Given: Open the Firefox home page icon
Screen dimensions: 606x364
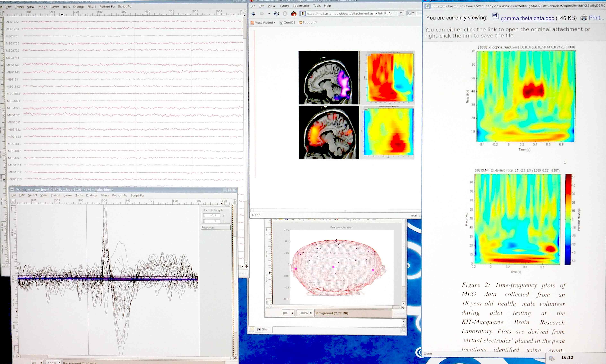Looking at the screenshot, I should (294, 13).
